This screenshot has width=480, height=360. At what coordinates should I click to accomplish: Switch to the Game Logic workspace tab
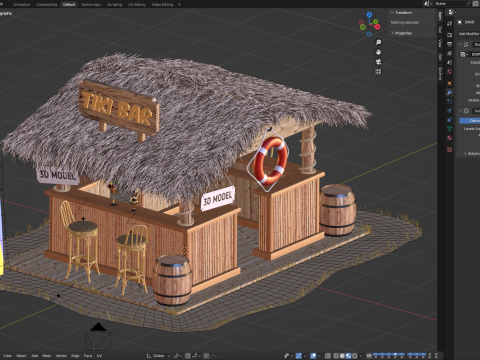[91, 4]
